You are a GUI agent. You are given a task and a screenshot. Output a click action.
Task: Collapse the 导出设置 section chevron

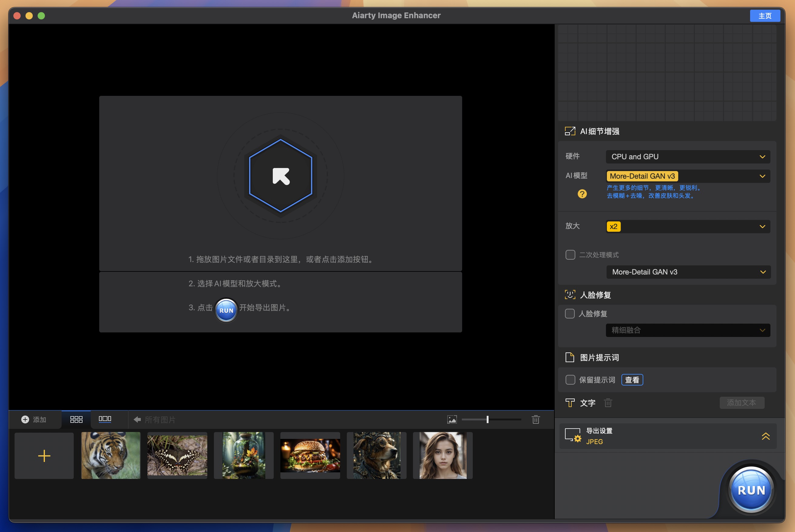pos(766,436)
